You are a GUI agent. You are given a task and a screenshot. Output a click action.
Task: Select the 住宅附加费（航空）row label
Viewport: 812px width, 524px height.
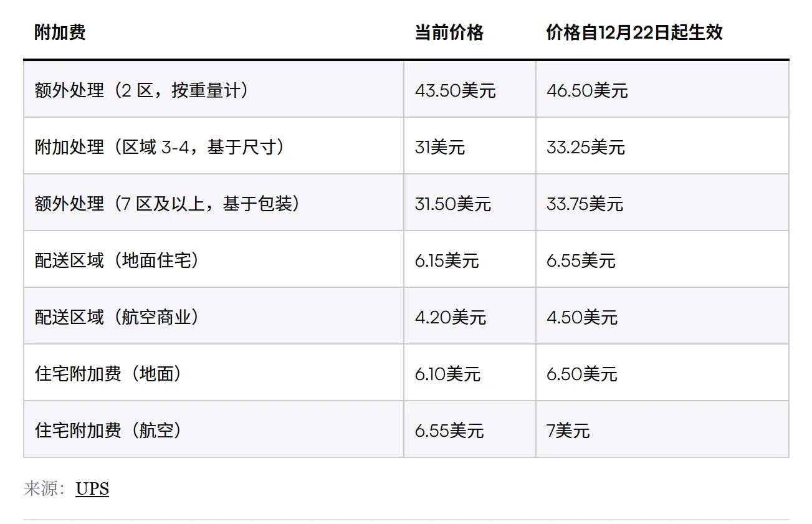108,431
